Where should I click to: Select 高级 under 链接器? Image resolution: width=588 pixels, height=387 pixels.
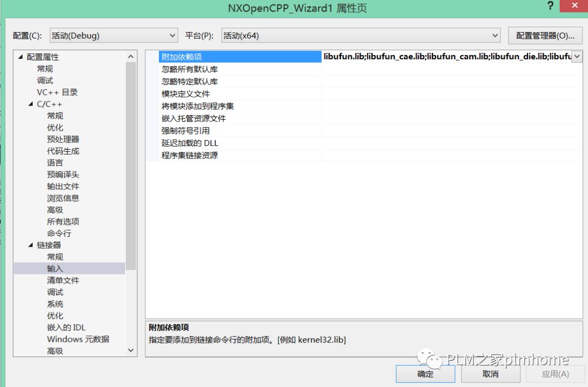[x=55, y=351]
